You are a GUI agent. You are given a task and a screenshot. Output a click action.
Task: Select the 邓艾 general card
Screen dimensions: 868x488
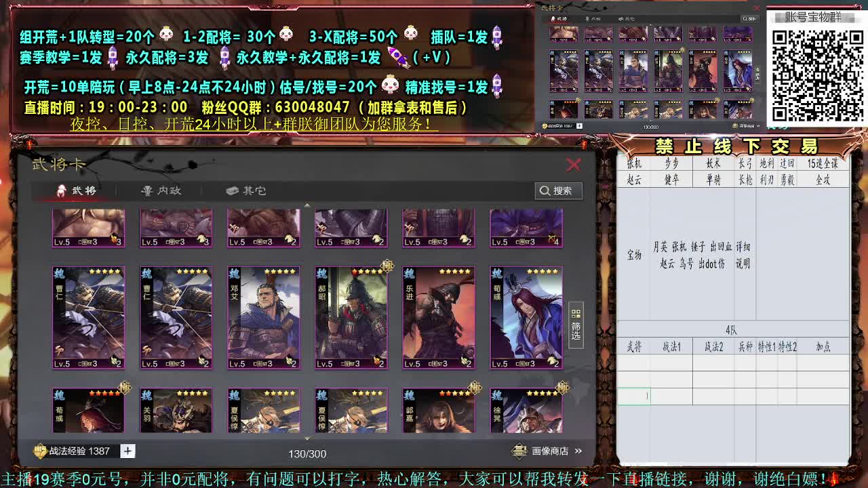[x=263, y=317]
